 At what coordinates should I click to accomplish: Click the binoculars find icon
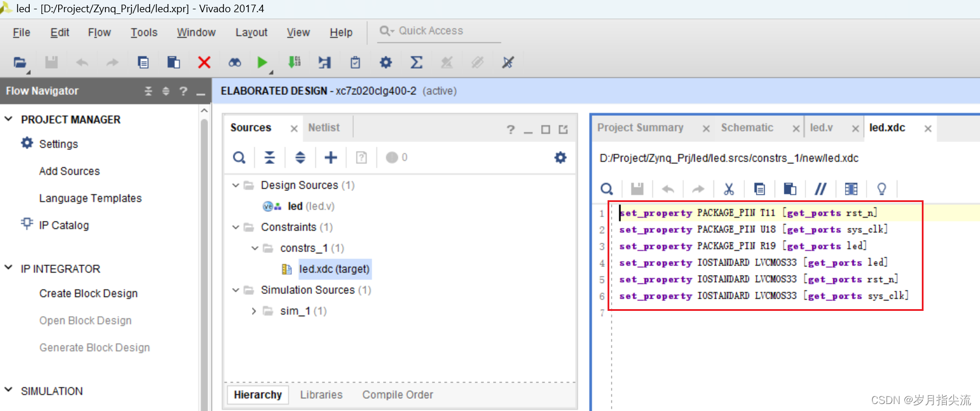(235, 62)
